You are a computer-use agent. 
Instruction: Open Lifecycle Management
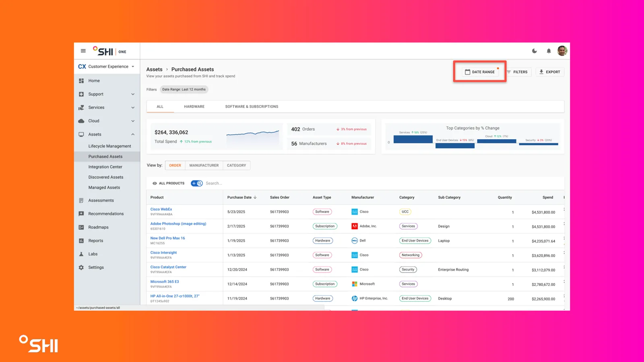click(109, 146)
